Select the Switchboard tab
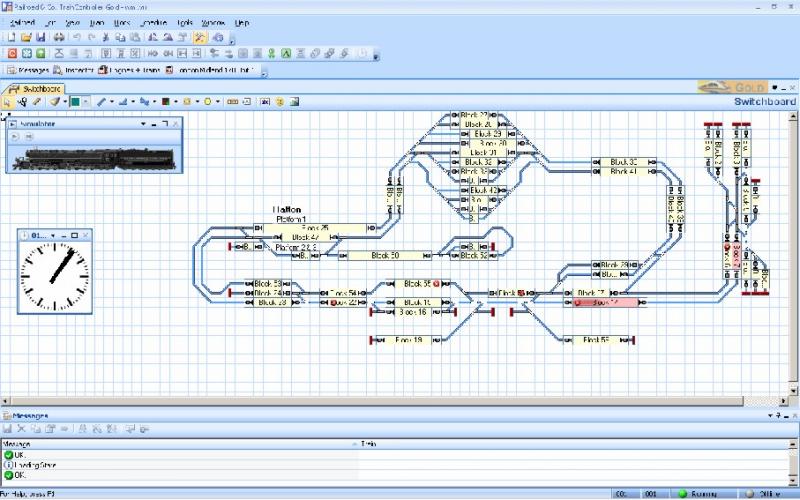This screenshot has width=800, height=500. coord(37,89)
